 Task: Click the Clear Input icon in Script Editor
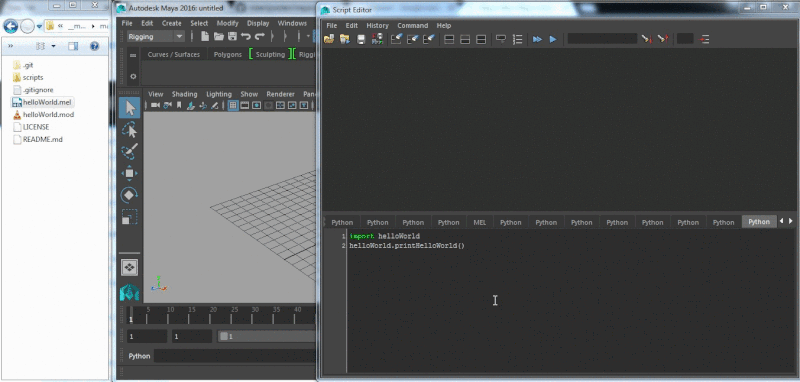(x=412, y=39)
